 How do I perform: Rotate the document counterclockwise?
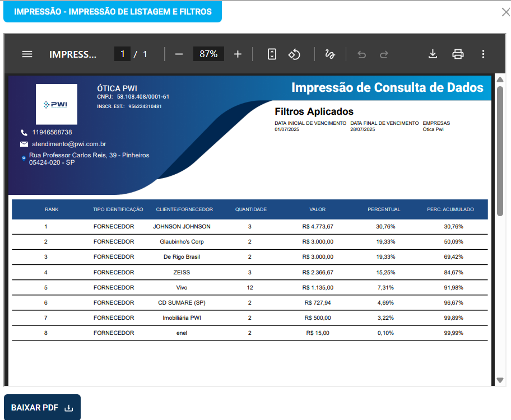pyautogui.click(x=295, y=54)
